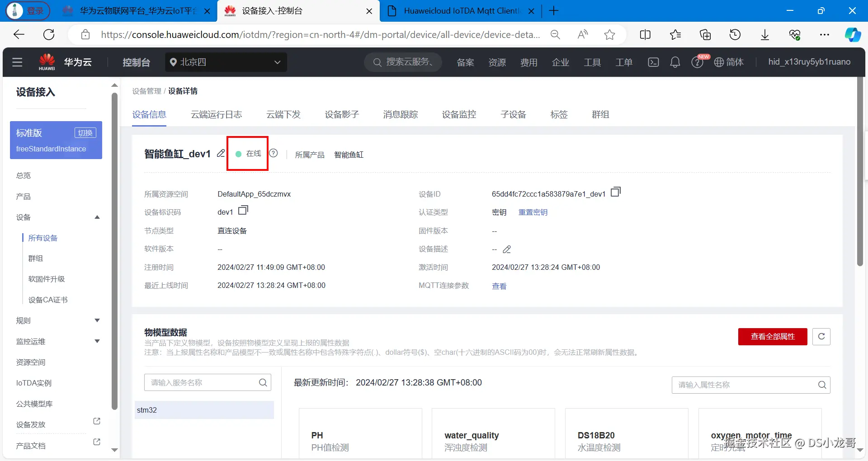868x461 pixels.
Task: Open browser split screen view
Action: 645,35
